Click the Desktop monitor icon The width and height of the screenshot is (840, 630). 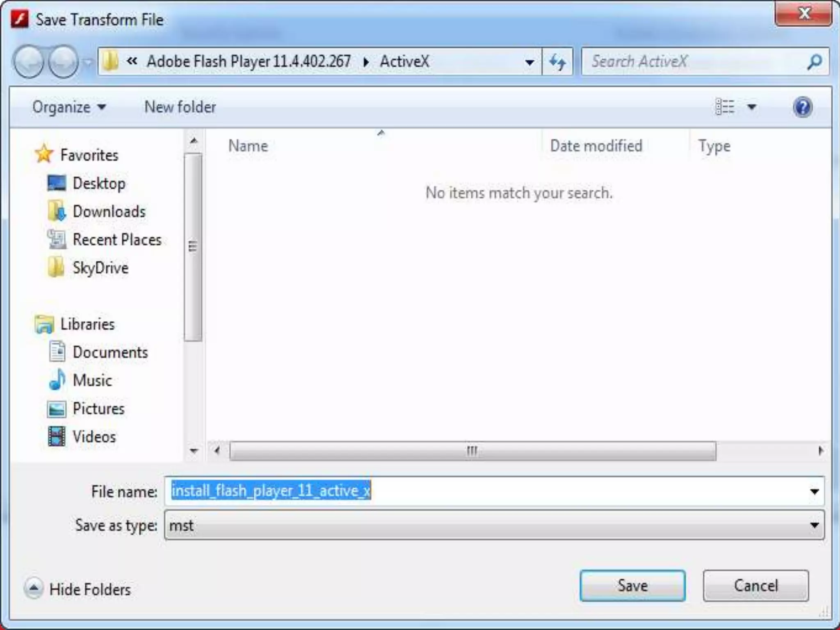(56, 183)
